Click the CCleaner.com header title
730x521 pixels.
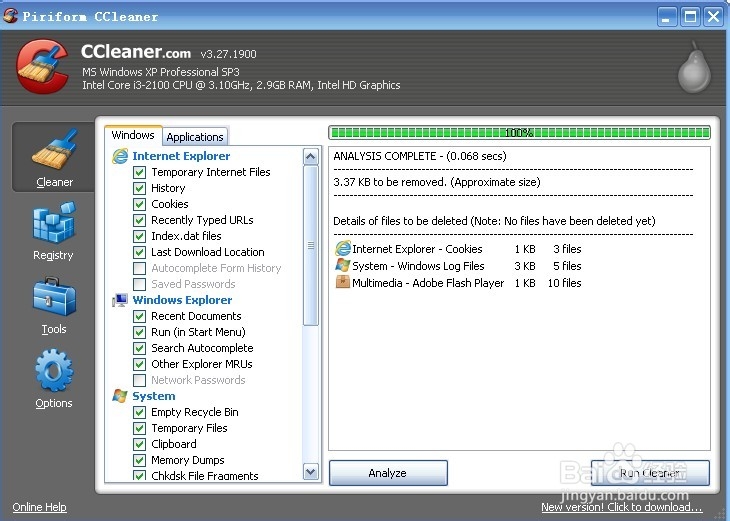click(x=136, y=52)
